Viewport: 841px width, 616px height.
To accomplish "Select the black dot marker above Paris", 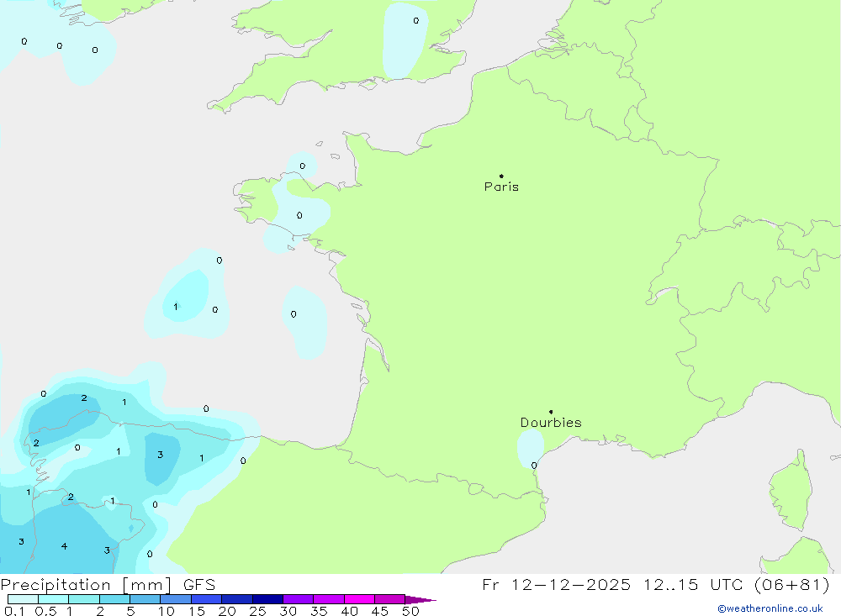I will (x=501, y=176).
